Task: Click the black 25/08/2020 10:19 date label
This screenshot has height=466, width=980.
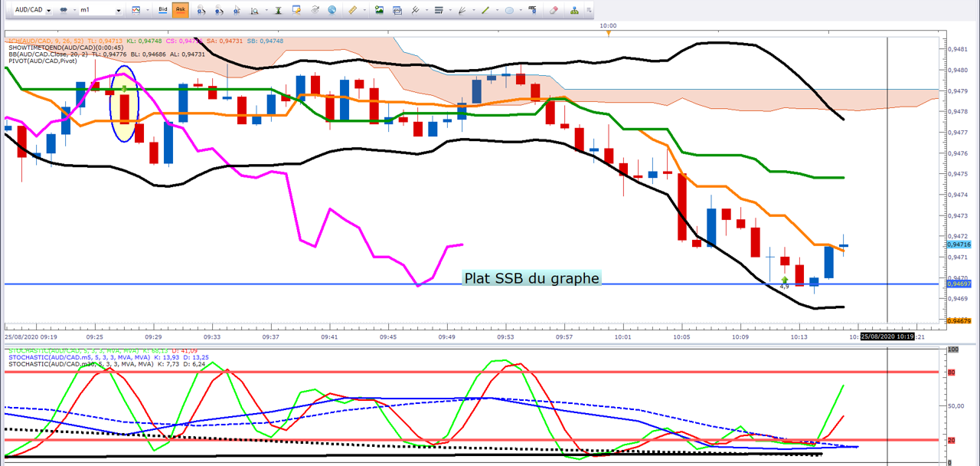Action: coord(887,336)
